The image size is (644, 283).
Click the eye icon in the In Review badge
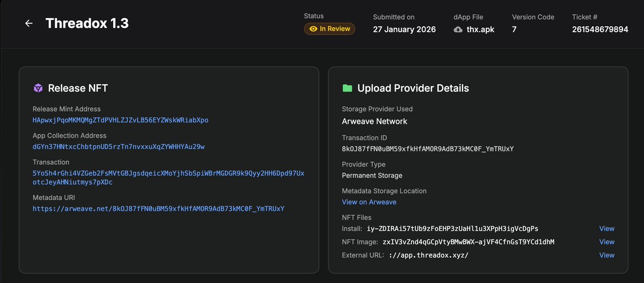[313, 29]
